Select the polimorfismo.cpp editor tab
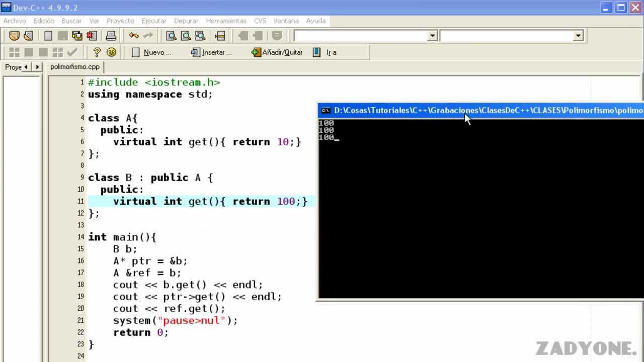 (75, 67)
